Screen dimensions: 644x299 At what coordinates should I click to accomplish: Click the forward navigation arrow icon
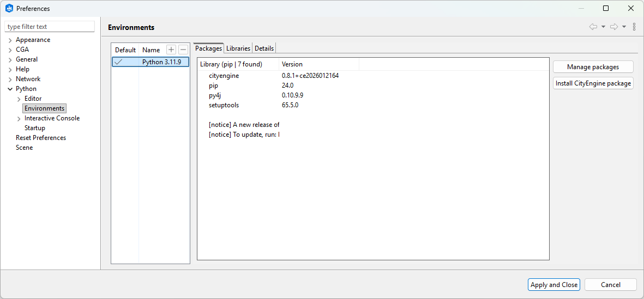pyautogui.click(x=614, y=27)
